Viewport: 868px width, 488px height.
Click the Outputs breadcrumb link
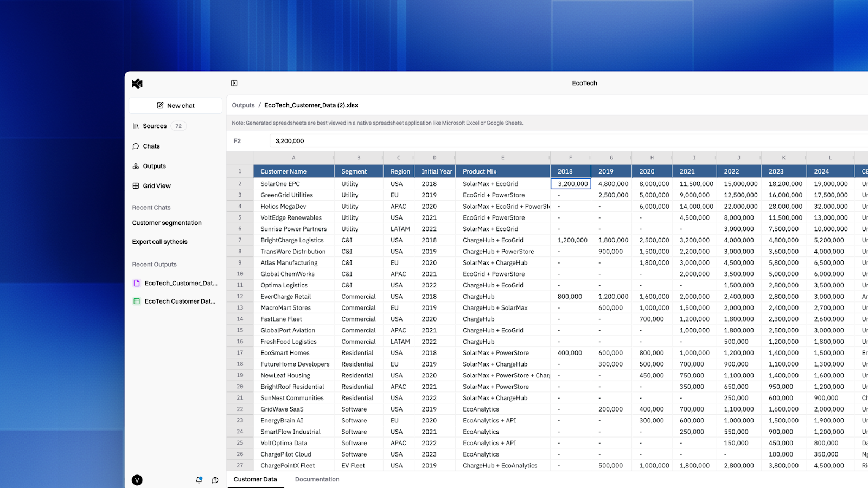(x=243, y=105)
